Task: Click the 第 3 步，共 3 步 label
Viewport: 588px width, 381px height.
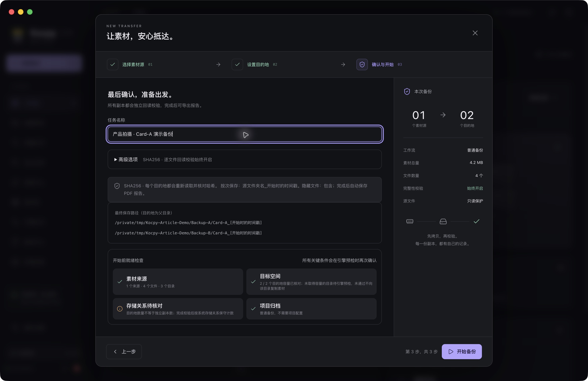Action: click(x=421, y=352)
